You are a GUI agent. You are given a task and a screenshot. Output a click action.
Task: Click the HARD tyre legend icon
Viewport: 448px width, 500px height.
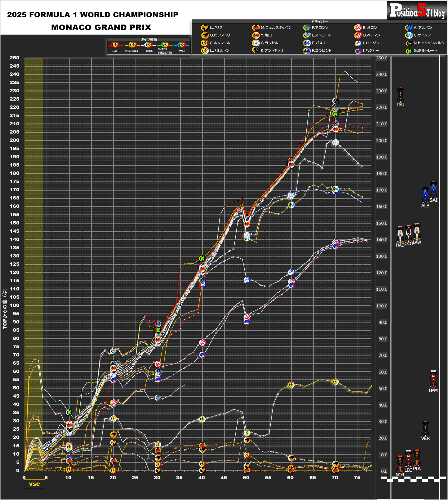148,45
